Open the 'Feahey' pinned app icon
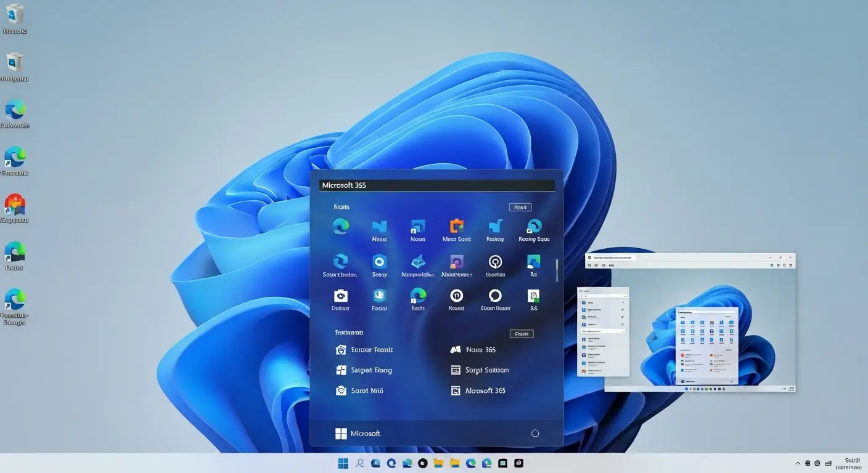Image resolution: width=868 pixels, height=473 pixels. 495,227
